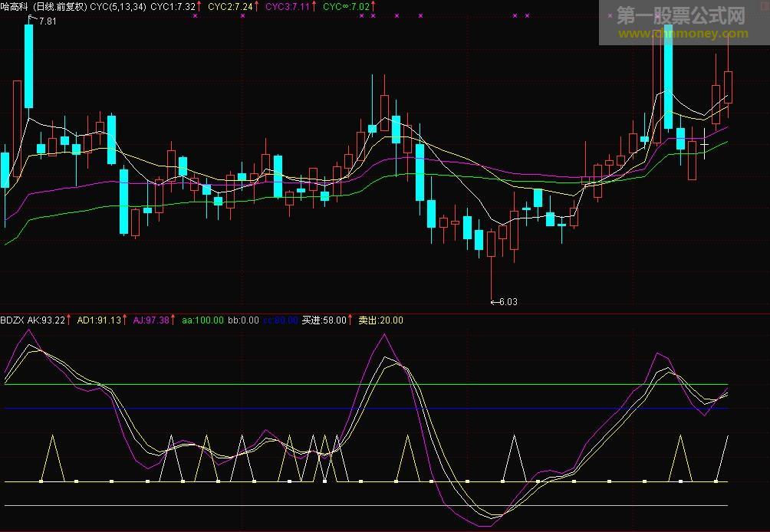Select the CYC(5,13,34) indicator label
770x532 pixels.
(x=118, y=6)
